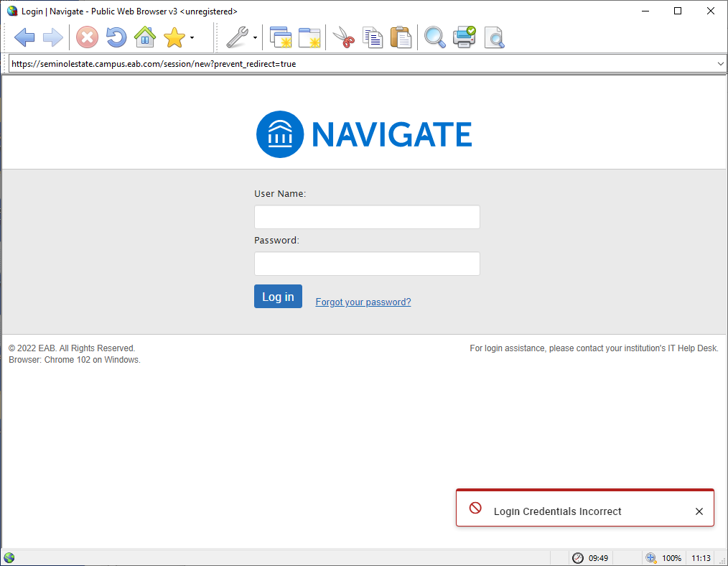Click into the User Name field

coord(367,217)
